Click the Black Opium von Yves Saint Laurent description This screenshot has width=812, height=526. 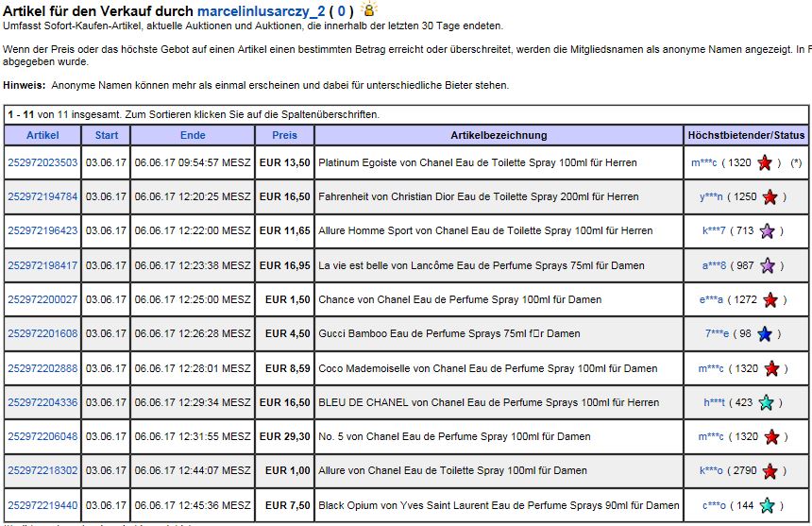[x=499, y=506]
